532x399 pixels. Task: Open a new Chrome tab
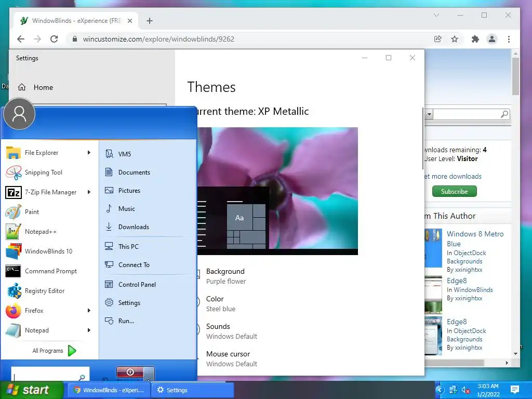tap(150, 21)
